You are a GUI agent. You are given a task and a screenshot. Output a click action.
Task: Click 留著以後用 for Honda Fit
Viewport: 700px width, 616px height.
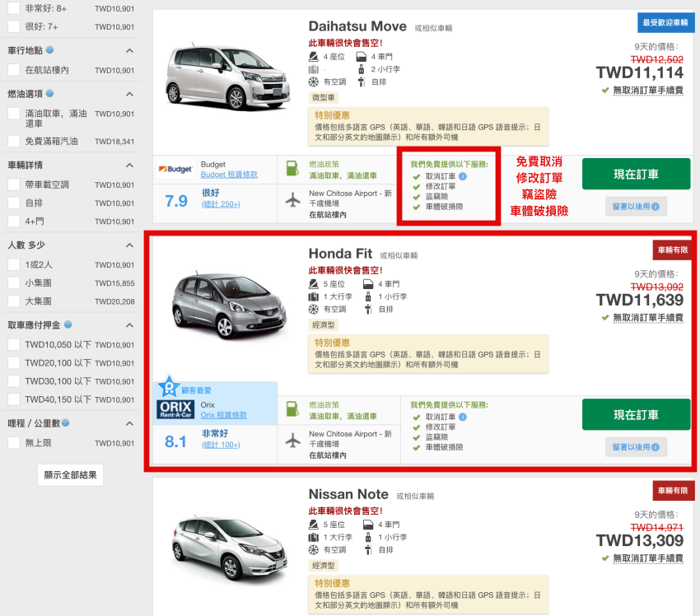coord(636,447)
